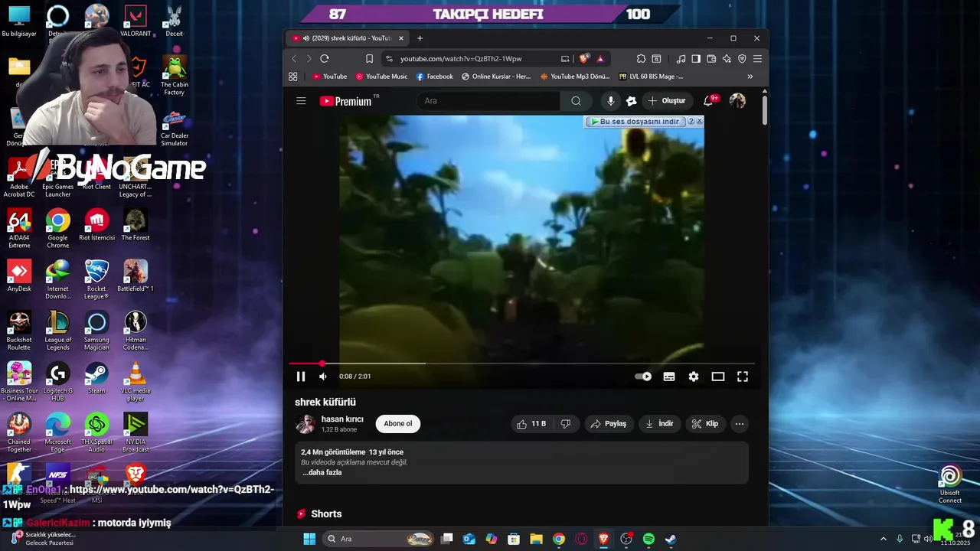
Task: Go back in browser history
Action: tap(294, 59)
